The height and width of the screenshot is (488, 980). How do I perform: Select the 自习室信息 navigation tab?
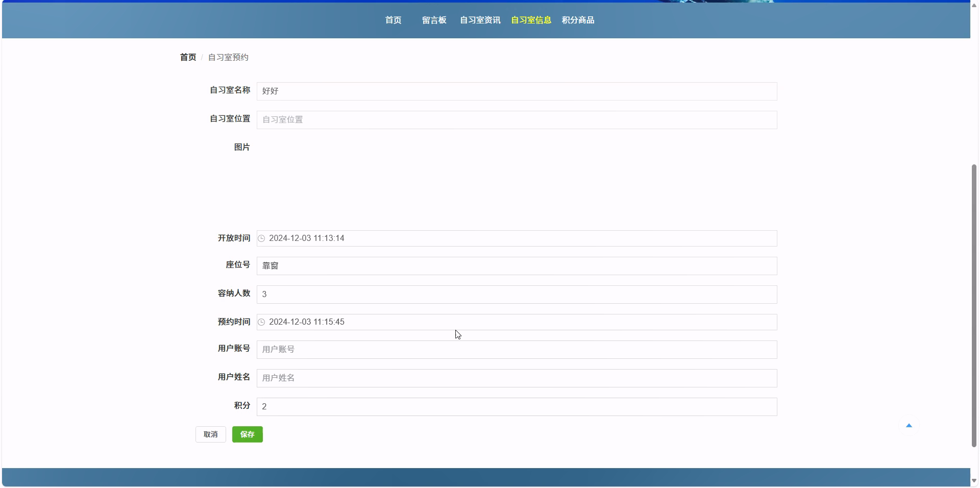click(x=531, y=20)
